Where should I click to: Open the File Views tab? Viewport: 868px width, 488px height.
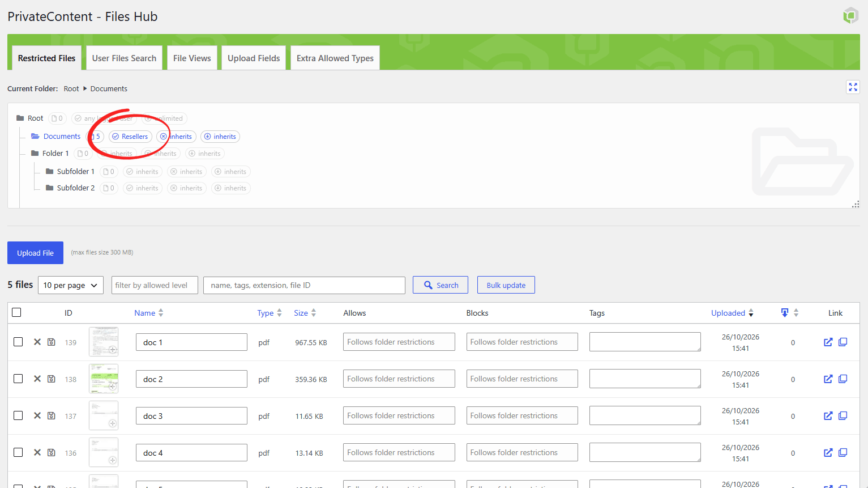[192, 58]
